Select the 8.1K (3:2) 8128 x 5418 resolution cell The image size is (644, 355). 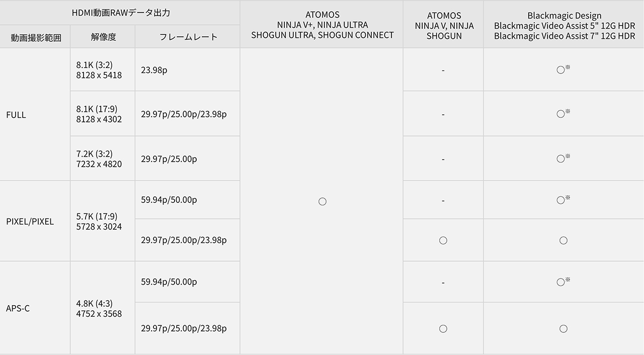point(99,70)
